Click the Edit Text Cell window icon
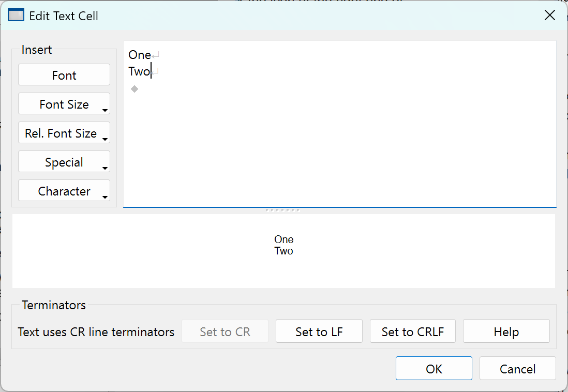Image resolution: width=568 pixels, height=392 pixels. [16, 16]
